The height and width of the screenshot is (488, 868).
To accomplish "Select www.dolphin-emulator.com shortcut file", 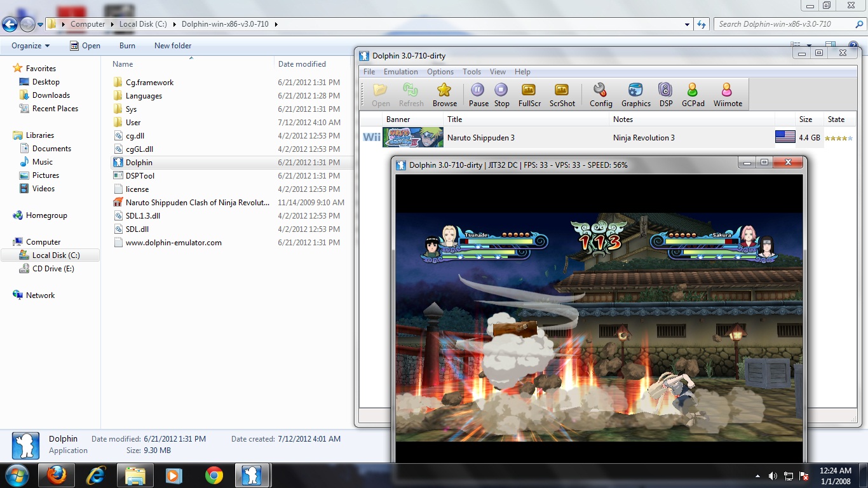I will pyautogui.click(x=173, y=243).
